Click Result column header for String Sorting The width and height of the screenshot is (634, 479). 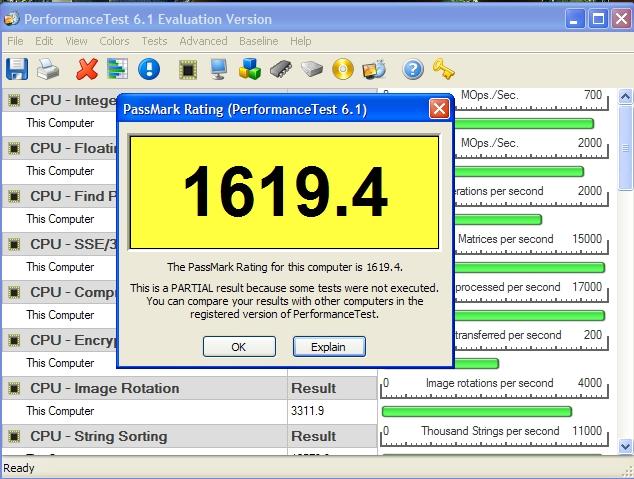[313, 436]
